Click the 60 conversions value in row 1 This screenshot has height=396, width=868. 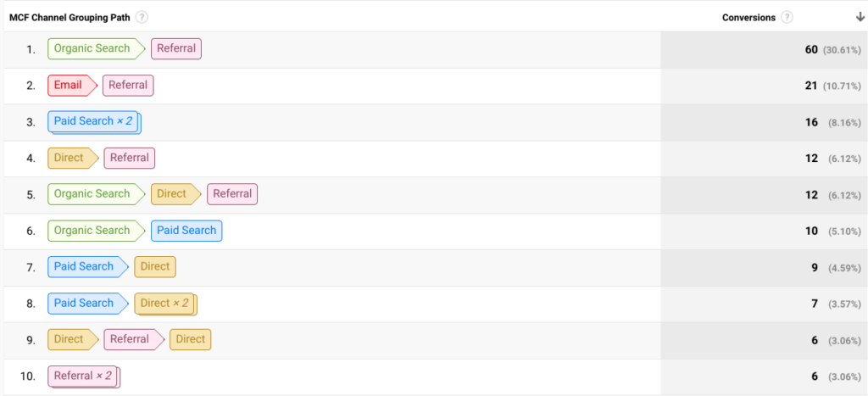(x=811, y=49)
